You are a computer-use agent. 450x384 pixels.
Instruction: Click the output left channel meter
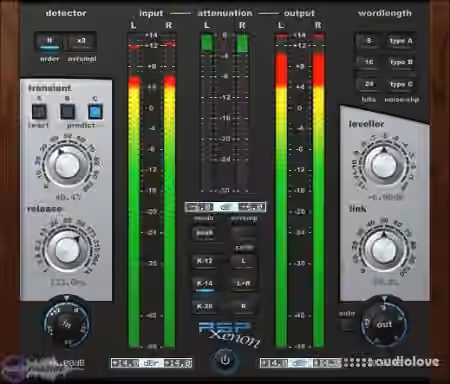tap(281, 190)
